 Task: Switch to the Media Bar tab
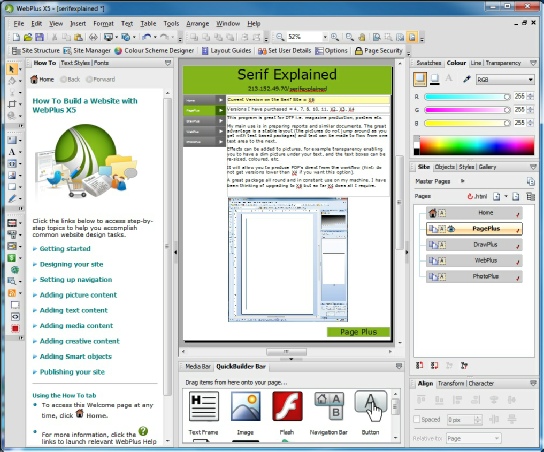coord(198,366)
